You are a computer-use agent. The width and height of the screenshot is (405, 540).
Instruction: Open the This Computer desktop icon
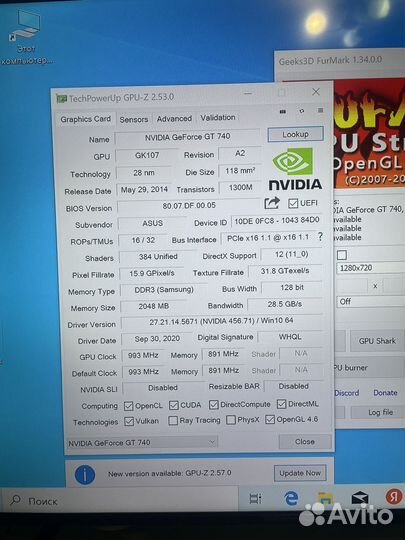click(26, 37)
